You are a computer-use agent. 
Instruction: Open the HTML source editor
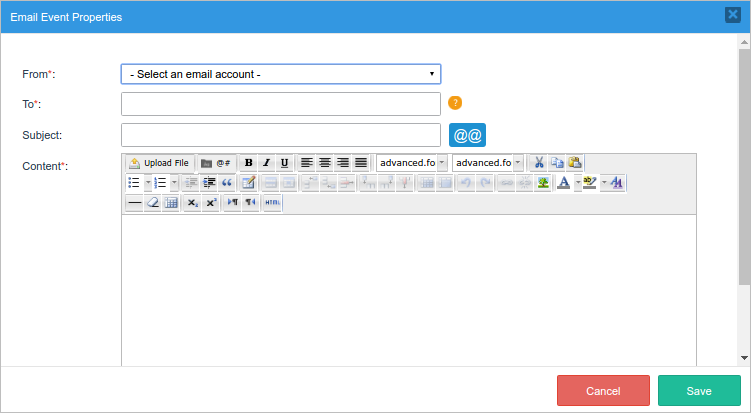pos(272,203)
